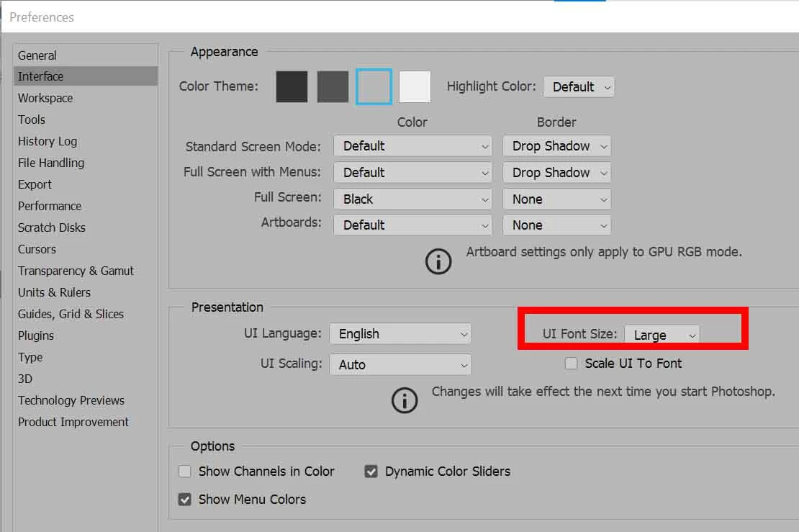Open Artboards border dropdown
This screenshot has height=532, width=799.
click(x=557, y=225)
